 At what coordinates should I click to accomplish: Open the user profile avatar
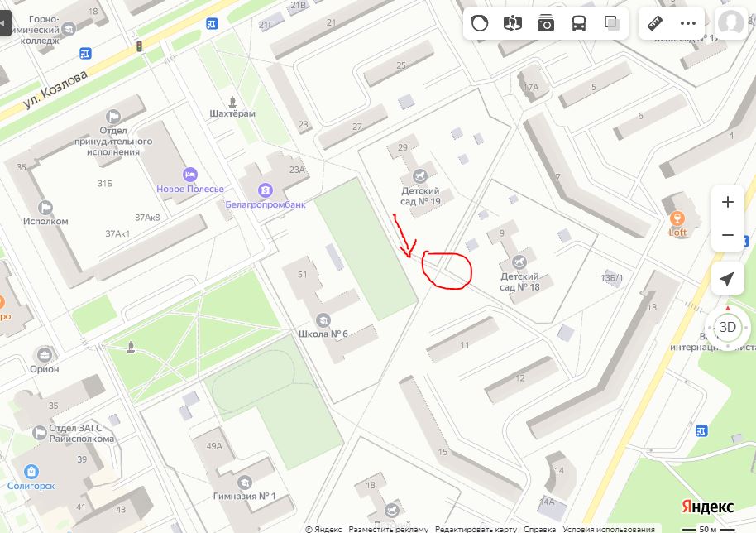coord(731,22)
